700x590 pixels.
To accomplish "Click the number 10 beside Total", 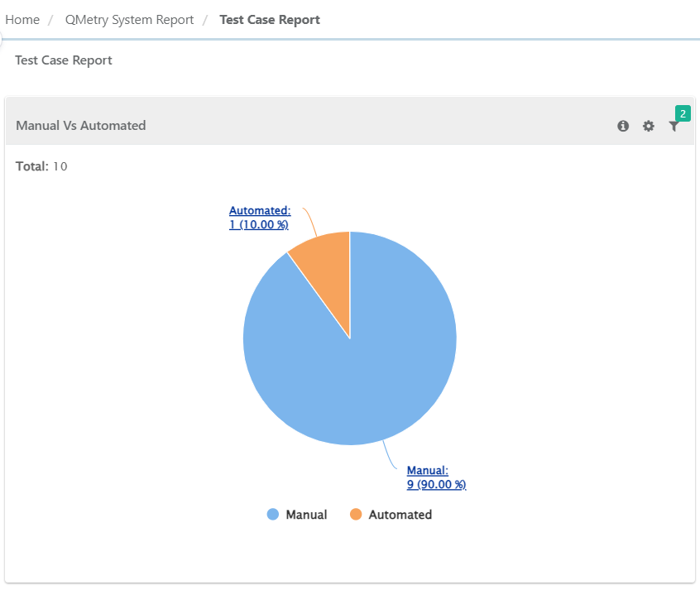I will click(60, 166).
